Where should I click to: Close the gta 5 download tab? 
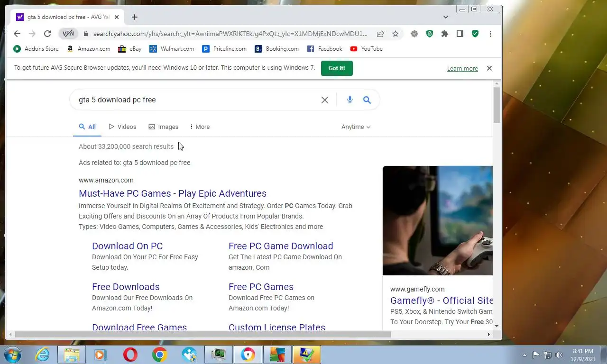[x=117, y=17]
